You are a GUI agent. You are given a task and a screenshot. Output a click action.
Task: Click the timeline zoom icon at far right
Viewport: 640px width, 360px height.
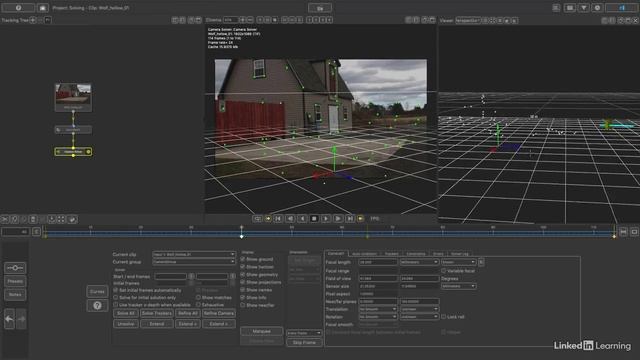coord(634,232)
